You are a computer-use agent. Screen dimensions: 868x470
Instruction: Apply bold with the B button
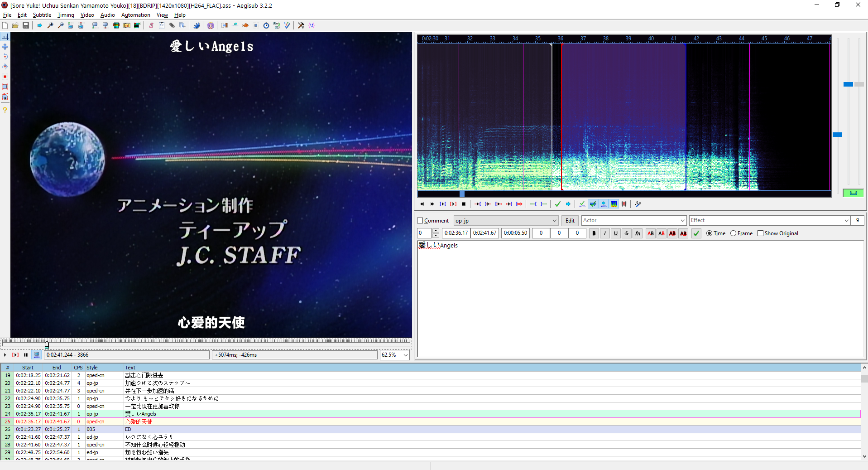point(594,233)
